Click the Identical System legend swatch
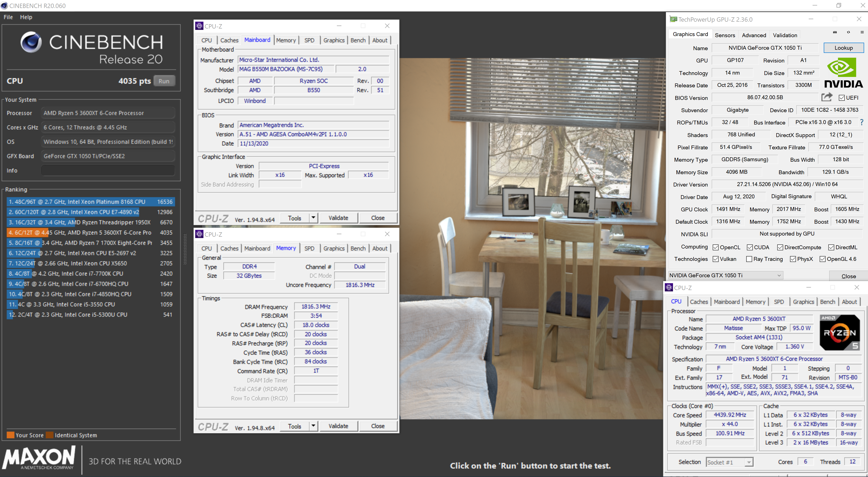This screenshot has height=477, width=868. [x=49, y=435]
